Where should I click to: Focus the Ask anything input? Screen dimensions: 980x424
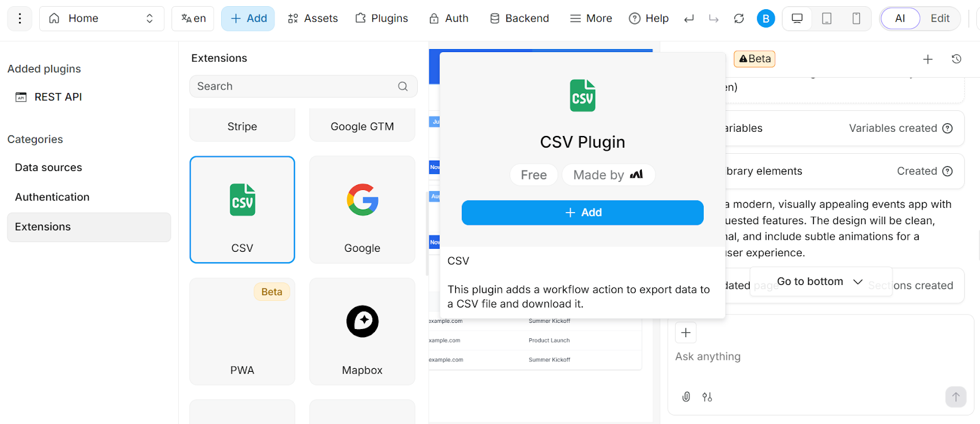[820, 357]
